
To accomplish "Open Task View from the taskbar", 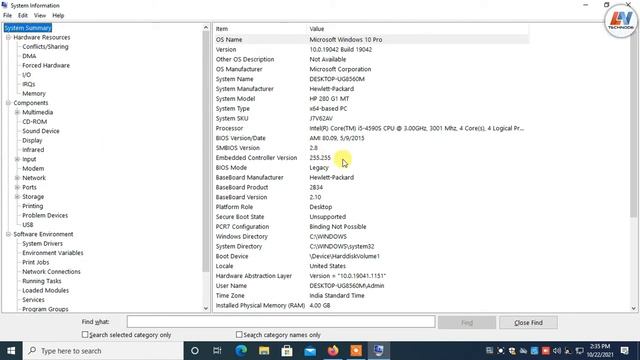I will coord(217,351).
